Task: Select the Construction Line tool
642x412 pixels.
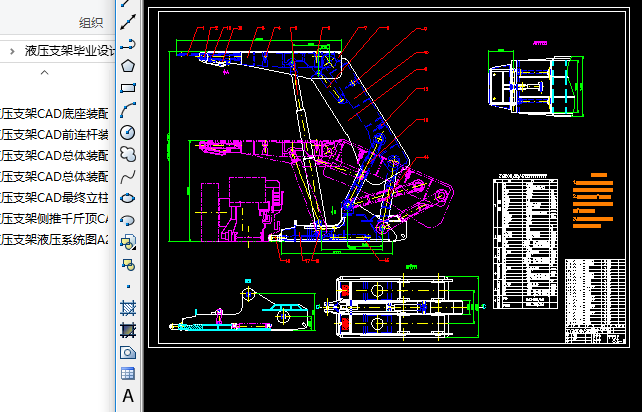Action: click(x=128, y=22)
